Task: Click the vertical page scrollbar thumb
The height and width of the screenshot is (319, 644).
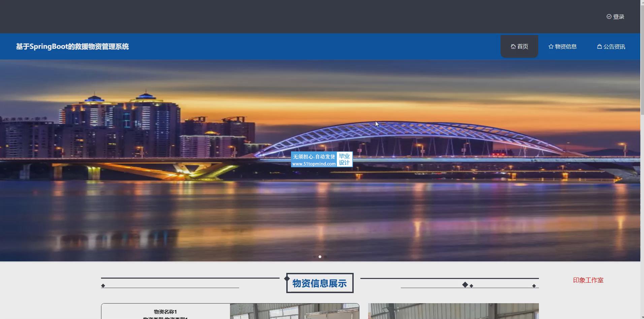Action: click(642, 57)
